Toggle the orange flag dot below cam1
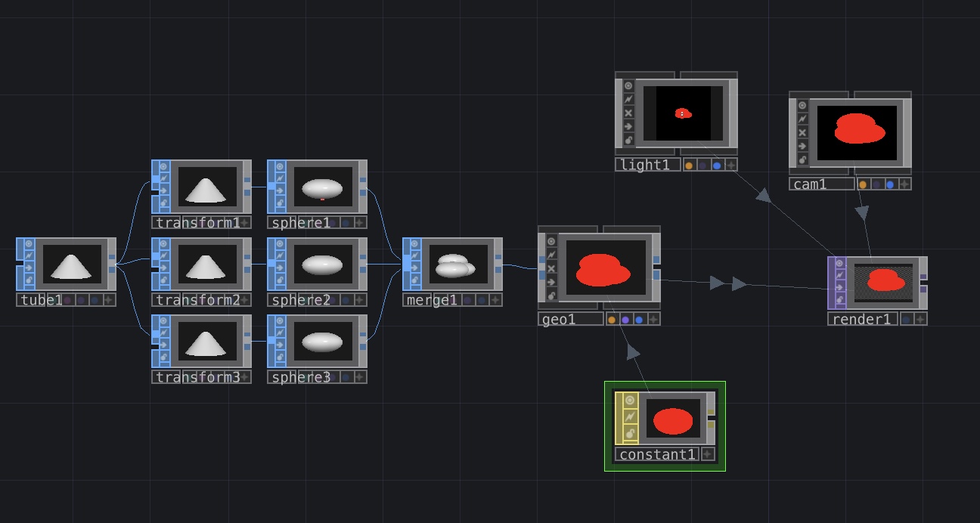Screen dimensions: 980x523 [862, 184]
